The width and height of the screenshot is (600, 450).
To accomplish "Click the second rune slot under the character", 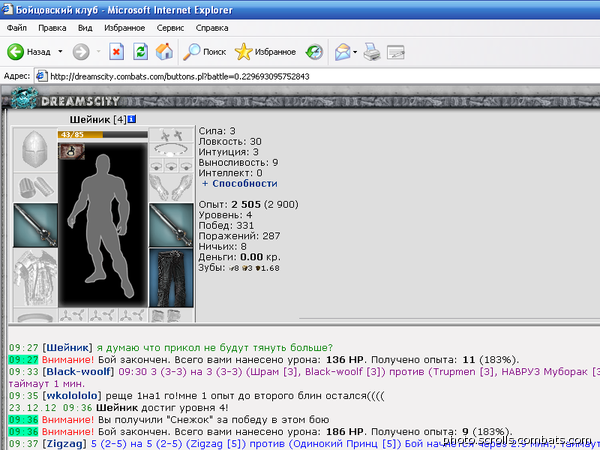I will pos(103,316).
